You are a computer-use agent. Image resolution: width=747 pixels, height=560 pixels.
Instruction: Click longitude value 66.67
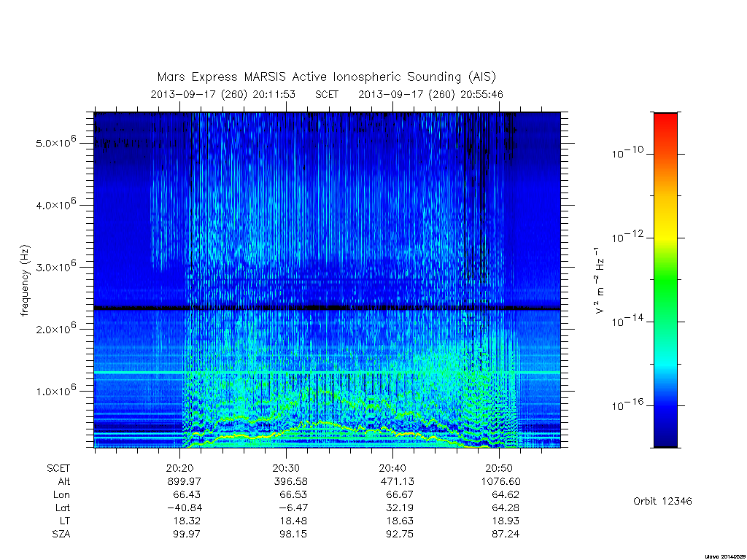pos(400,495)
